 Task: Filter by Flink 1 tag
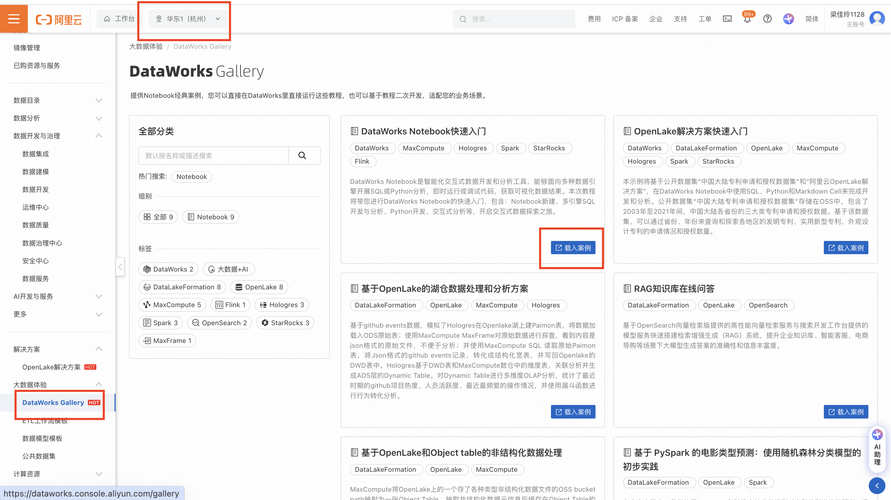point(230,305)
